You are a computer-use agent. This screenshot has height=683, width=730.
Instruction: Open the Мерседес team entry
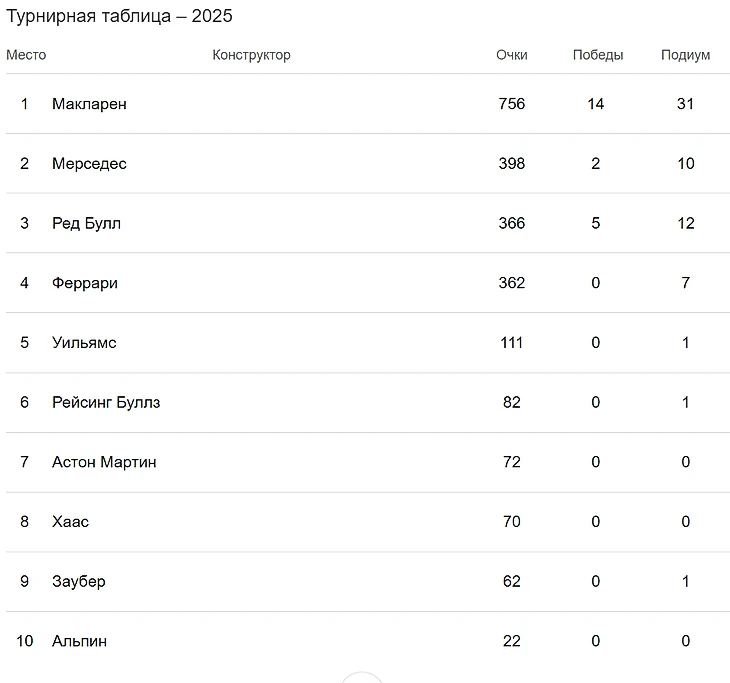point(89,164)
